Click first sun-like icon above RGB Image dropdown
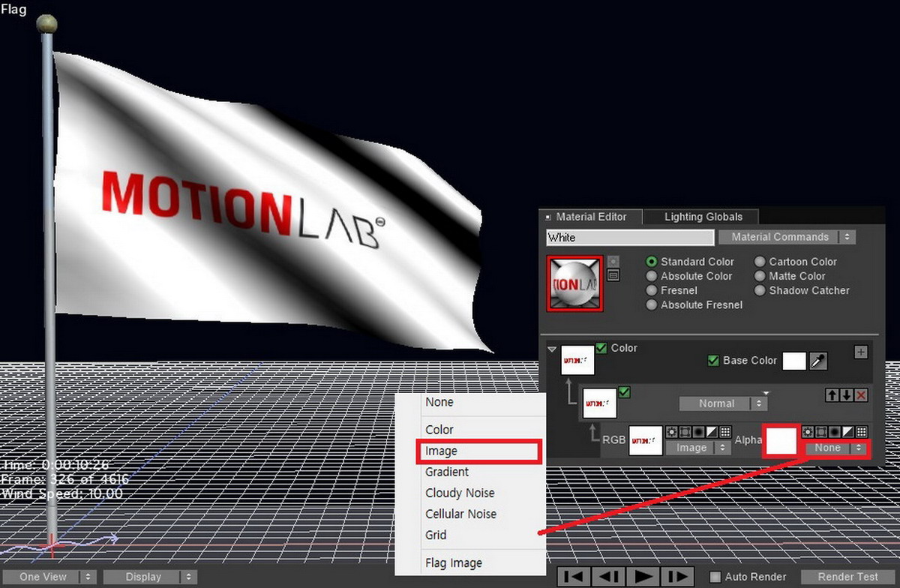The height and width of the screenshot is (588, 900). [x=671, y=432]
